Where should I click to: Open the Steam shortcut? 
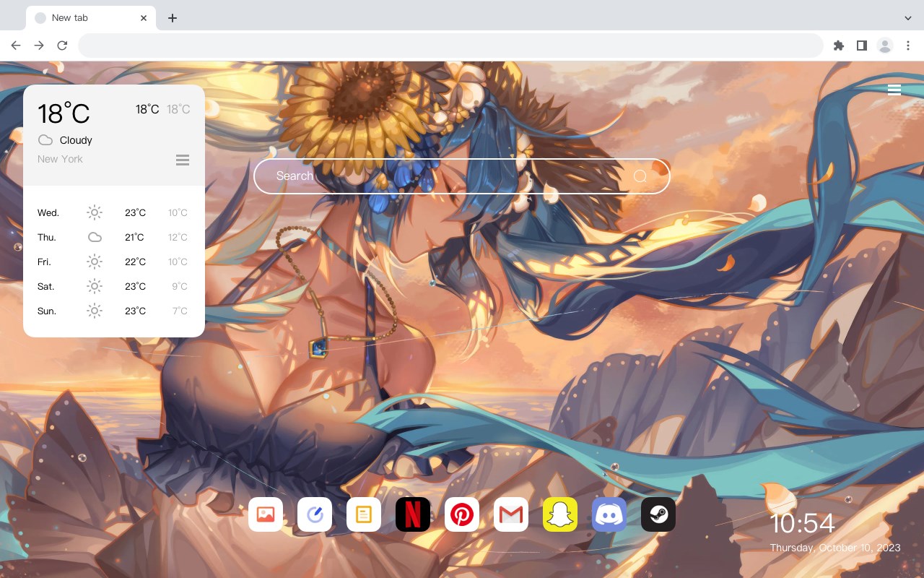(x=658, y=514)
